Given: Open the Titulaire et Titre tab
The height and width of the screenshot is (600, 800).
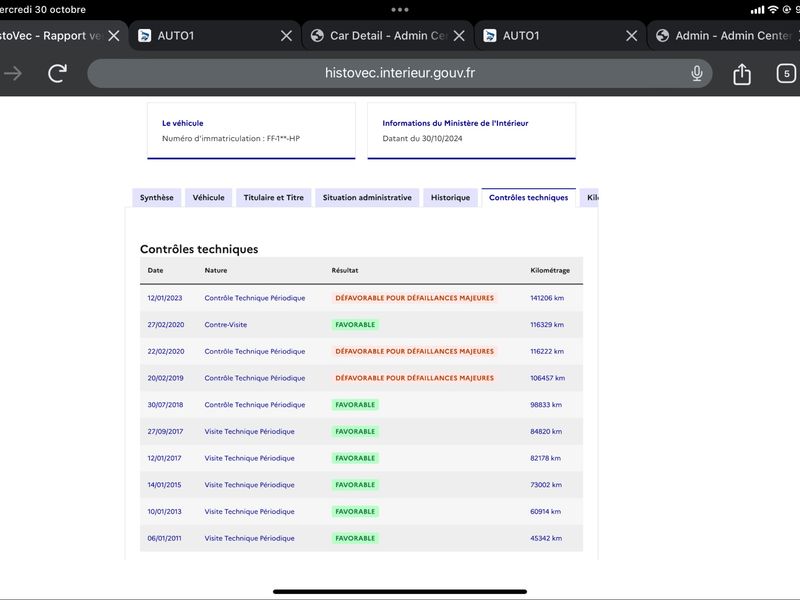Looking at the screenshot, I should click(x=273, y=197).
